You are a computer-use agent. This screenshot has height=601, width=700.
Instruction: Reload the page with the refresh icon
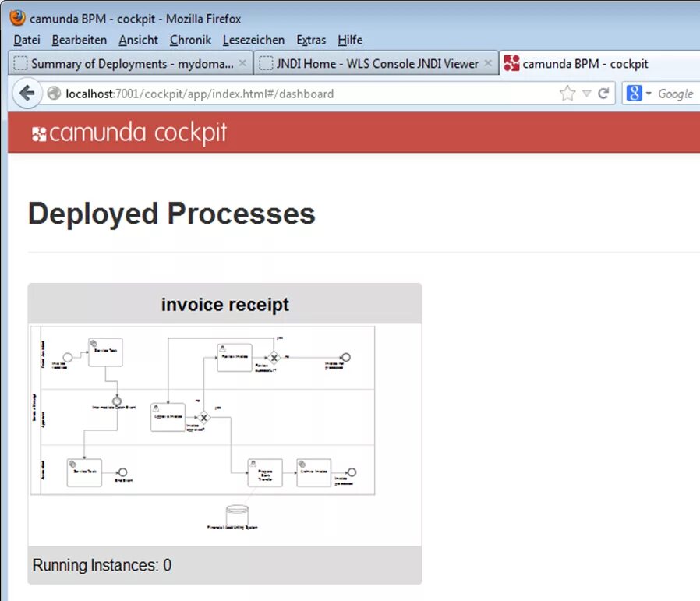(603, 94)
